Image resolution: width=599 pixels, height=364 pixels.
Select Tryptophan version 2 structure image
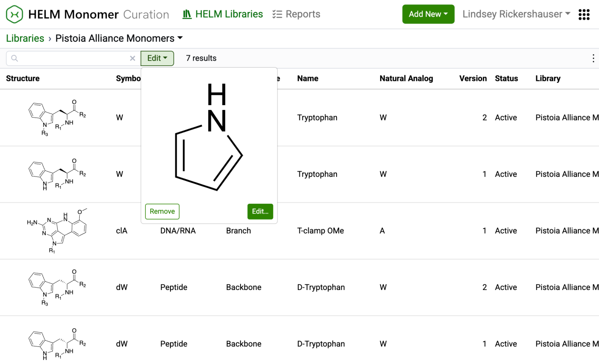[x=57, y=118]
